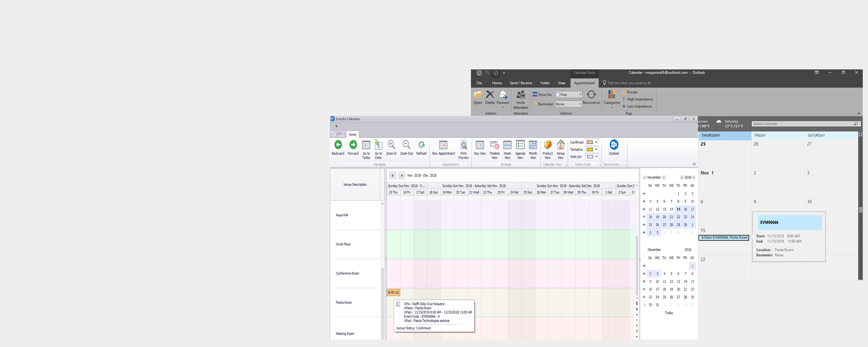
Task: Select November 15 in the mini calendar
Action: [x=678, y=209]
